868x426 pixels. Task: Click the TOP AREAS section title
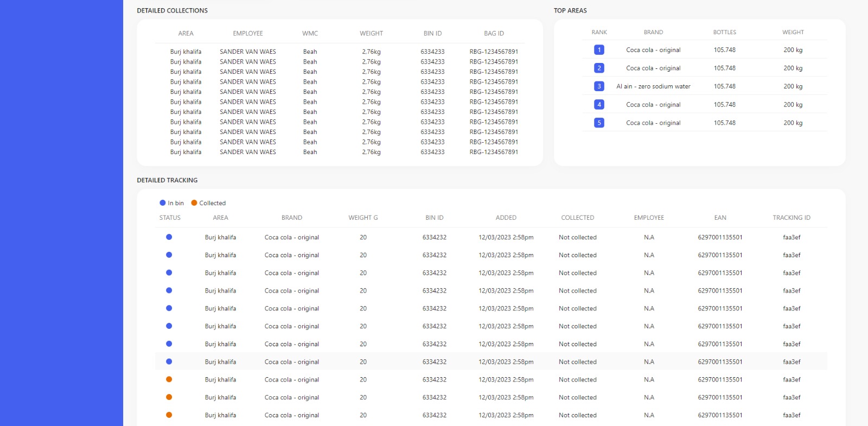570,10
